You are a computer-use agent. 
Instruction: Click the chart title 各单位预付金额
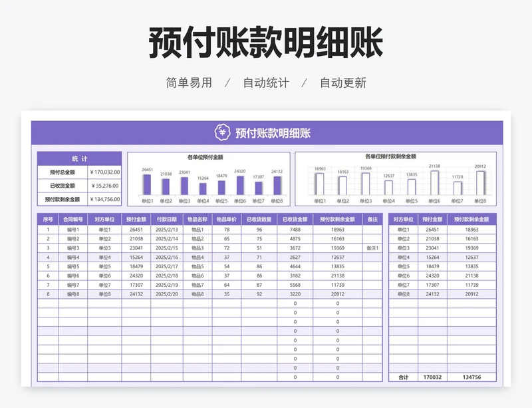click(x=205, y=157)
